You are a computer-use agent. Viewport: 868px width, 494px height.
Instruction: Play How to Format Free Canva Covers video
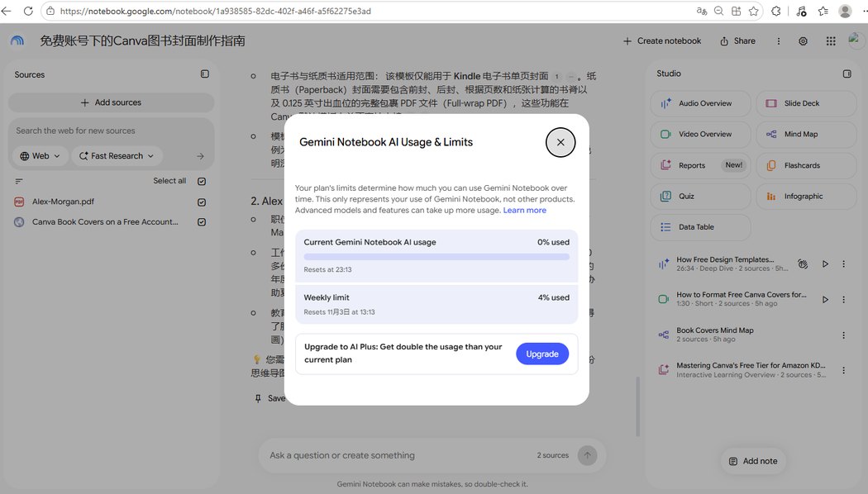[x=825, y=299]
